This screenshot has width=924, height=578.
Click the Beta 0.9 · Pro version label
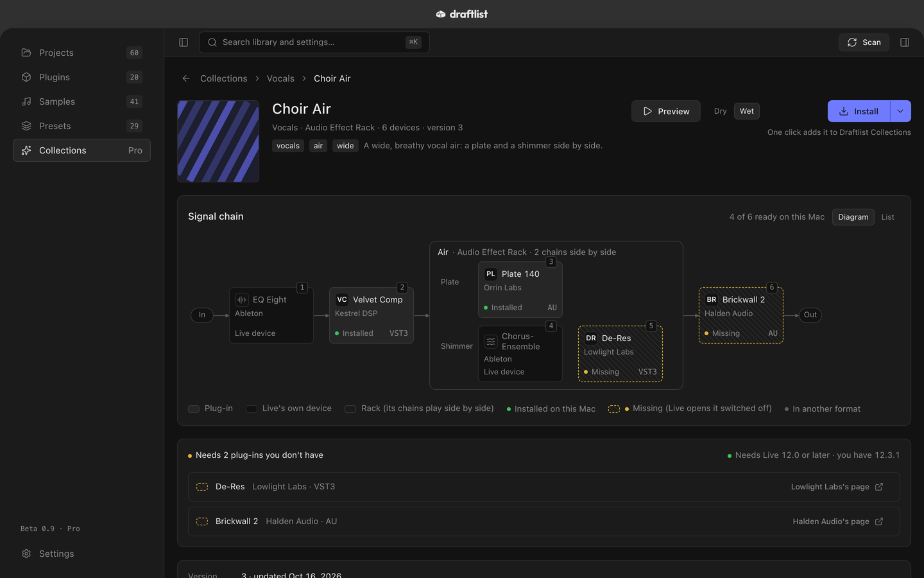click(50, 529)
